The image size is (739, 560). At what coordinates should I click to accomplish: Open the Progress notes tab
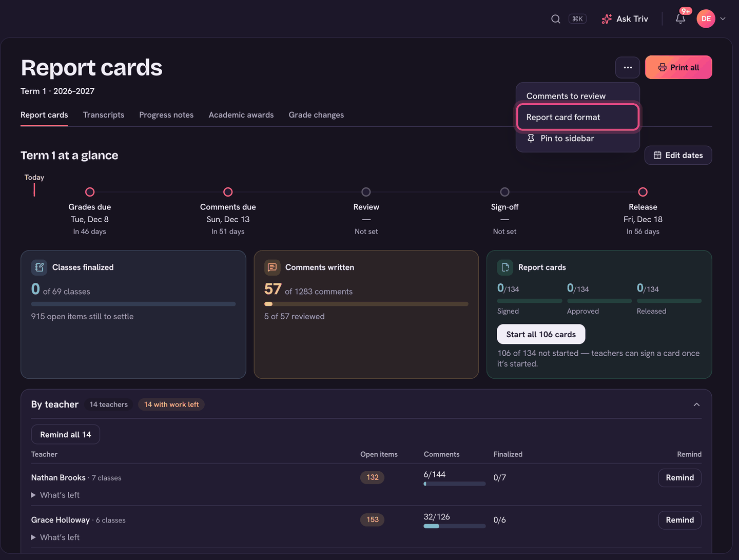(x=166, y=115)
